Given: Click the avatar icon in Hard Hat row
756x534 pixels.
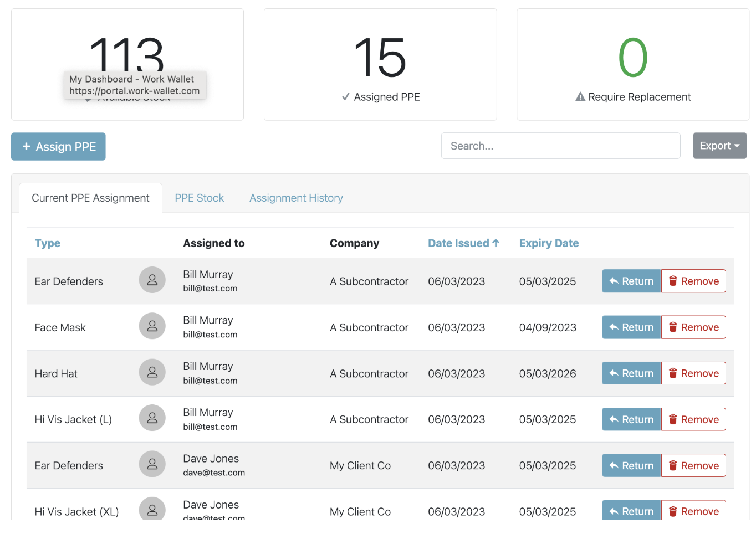Looking at the screenshot, I should pos(152,372).
